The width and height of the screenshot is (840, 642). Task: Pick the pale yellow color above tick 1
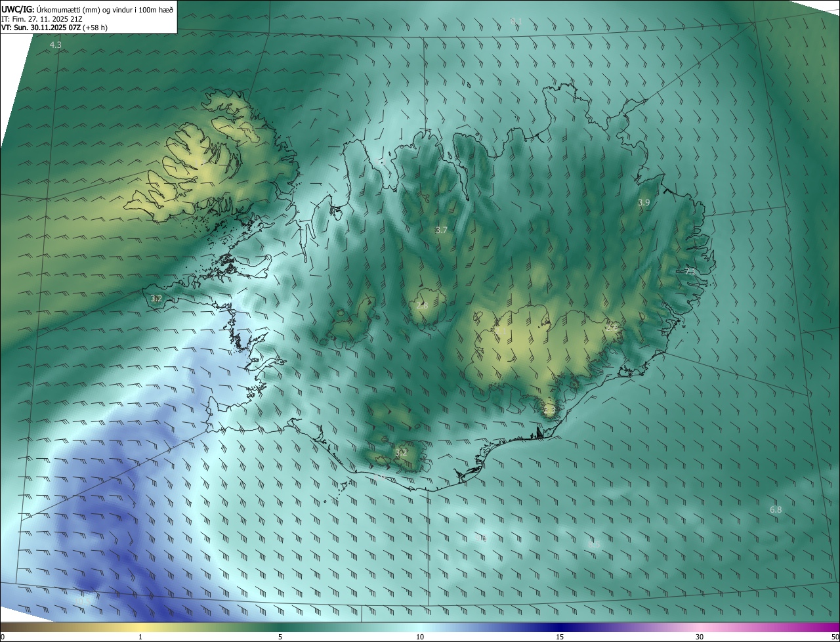[x=140, y=627]
